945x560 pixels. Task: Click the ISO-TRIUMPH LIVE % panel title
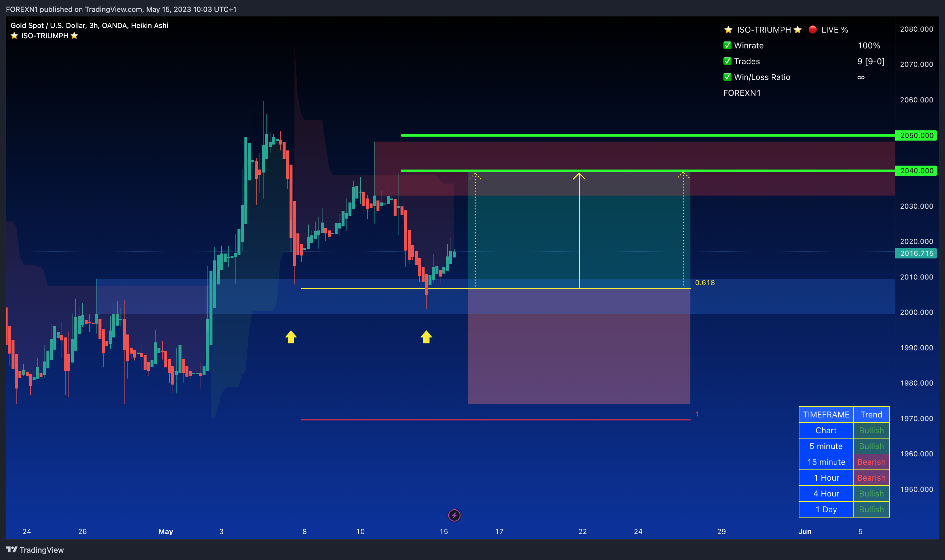[786, 29]
